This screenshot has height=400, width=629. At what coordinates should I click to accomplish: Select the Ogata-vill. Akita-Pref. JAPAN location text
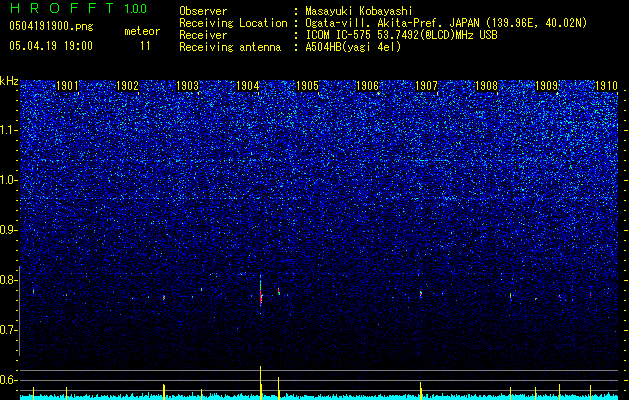coord(446,23)
